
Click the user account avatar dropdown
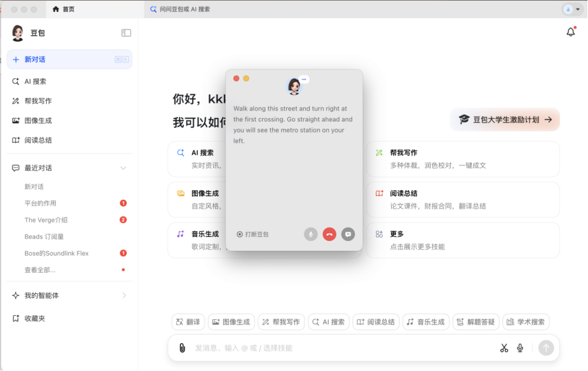572,9
